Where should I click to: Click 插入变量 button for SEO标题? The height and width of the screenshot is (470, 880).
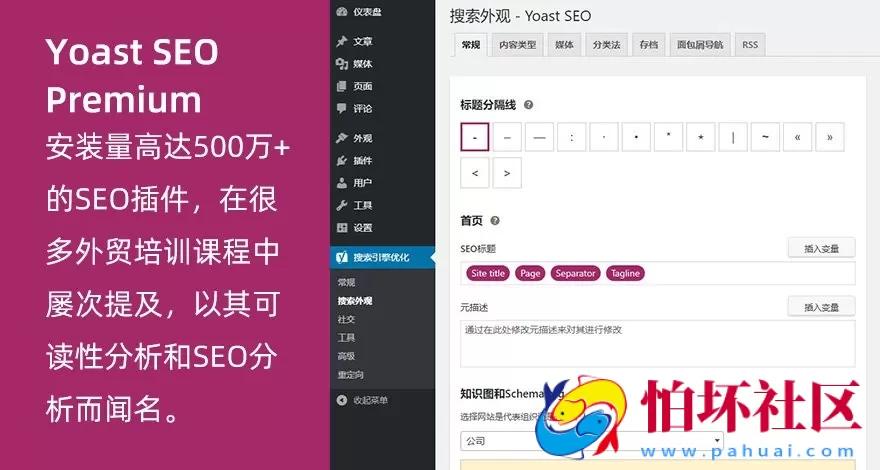pos(822,248)
